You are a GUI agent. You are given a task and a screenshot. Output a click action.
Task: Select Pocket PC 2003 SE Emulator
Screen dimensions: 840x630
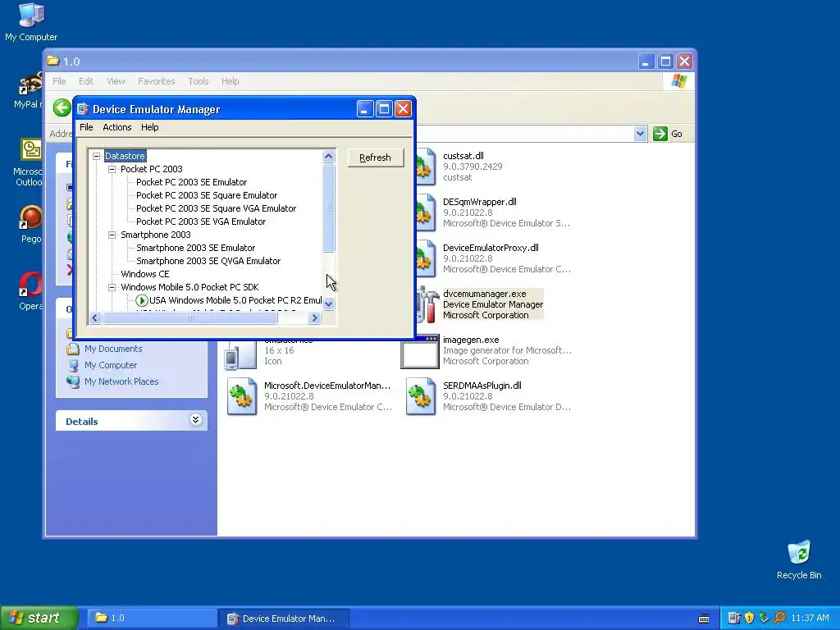click(x=191, y=182)
